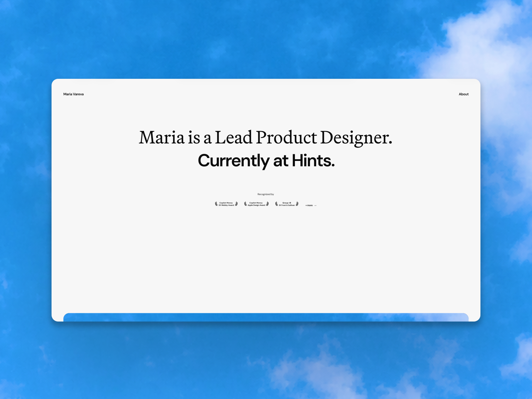Click right laurel of the Group-IB badge
The image size is (532, 399).
297,204
